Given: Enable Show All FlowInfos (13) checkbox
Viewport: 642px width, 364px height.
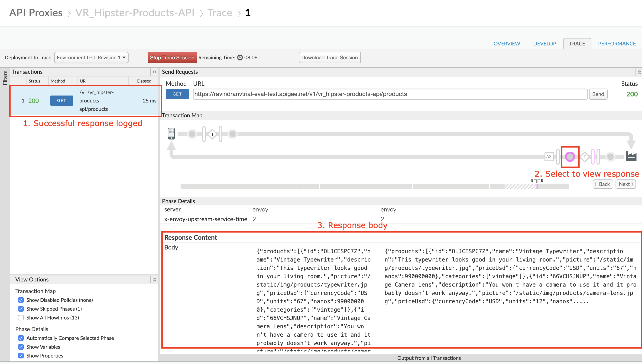Looking at the screenshot, I should [21, 317].
